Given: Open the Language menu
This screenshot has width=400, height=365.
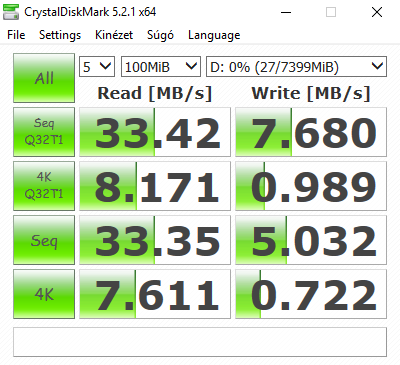Looking at the screenshot, I should tap(214, 35).
